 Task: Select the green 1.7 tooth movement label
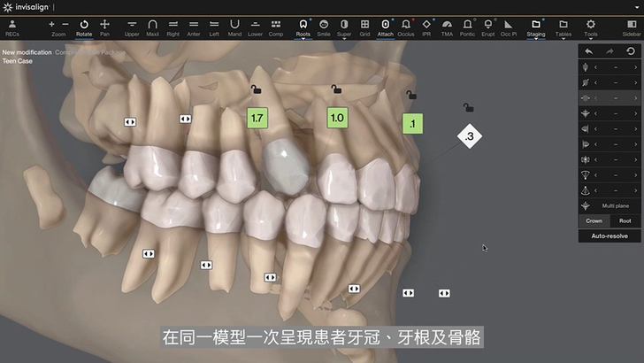pos(257,118)
